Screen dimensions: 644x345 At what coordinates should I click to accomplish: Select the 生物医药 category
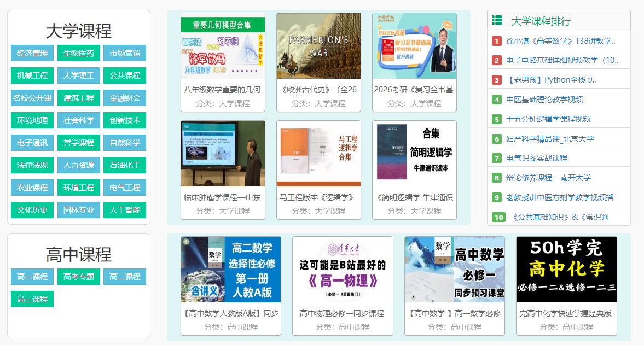(78, 53)
